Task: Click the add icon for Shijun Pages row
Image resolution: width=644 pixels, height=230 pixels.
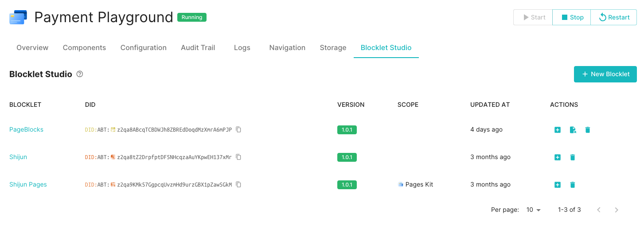Action: click(558, 185)
